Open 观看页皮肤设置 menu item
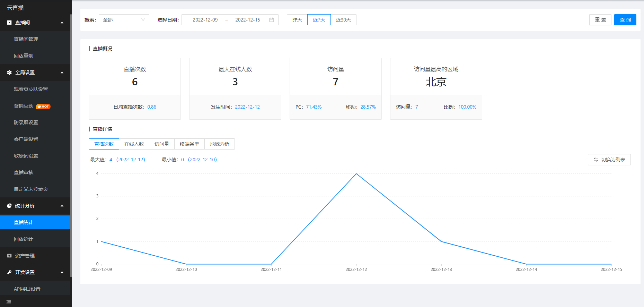 (x=35, y=89)
